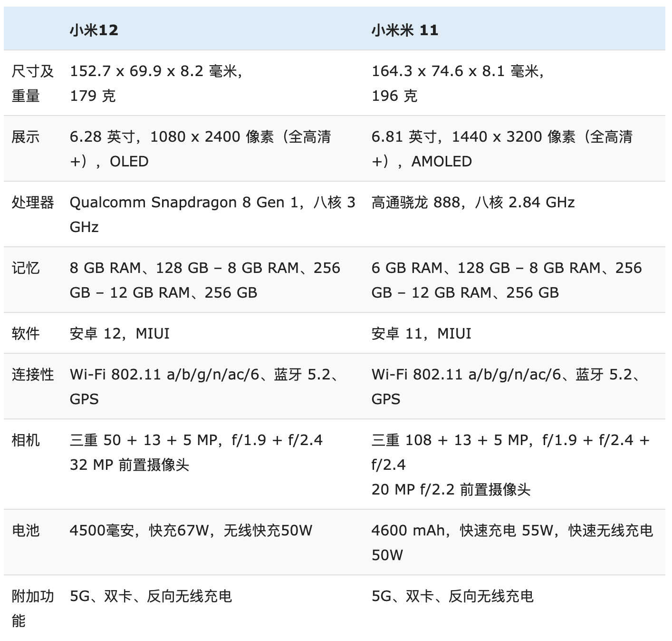Viewport: 672px width, 641px height.
Task: Click the 高通骁龙 888 cell
Action: pos(473,203)
